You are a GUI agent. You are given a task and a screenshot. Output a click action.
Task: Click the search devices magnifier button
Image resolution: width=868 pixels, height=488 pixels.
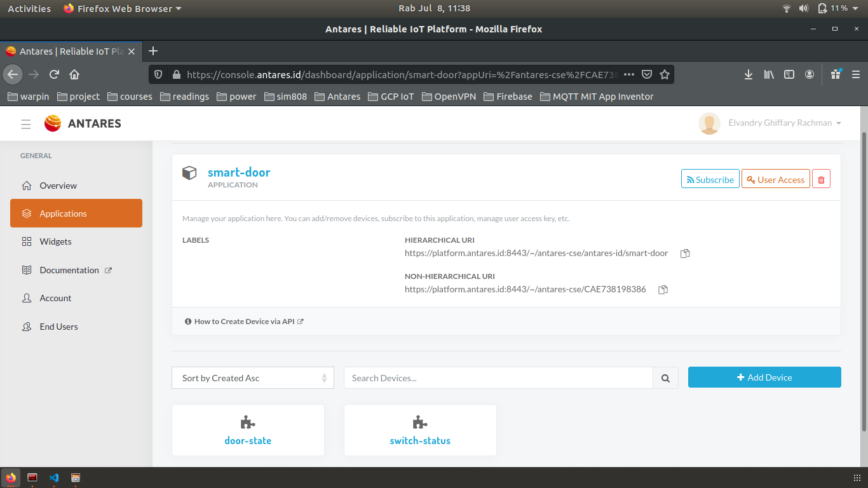[x=665, y=378]
